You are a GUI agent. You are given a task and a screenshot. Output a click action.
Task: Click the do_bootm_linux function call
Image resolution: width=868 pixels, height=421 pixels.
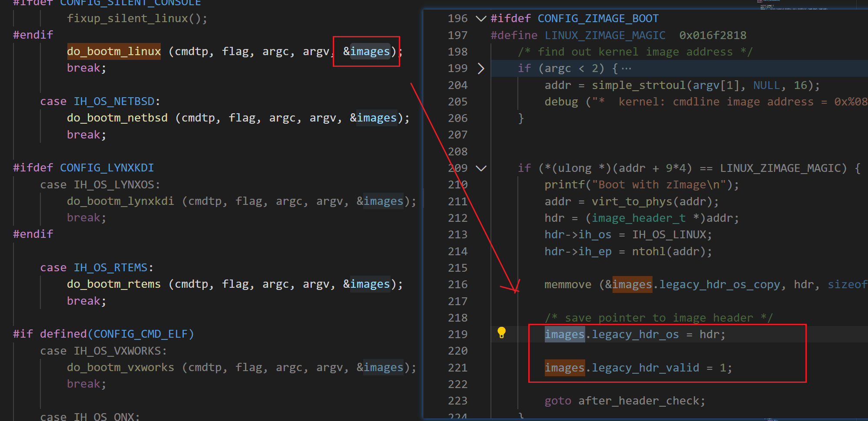(114, 51)
